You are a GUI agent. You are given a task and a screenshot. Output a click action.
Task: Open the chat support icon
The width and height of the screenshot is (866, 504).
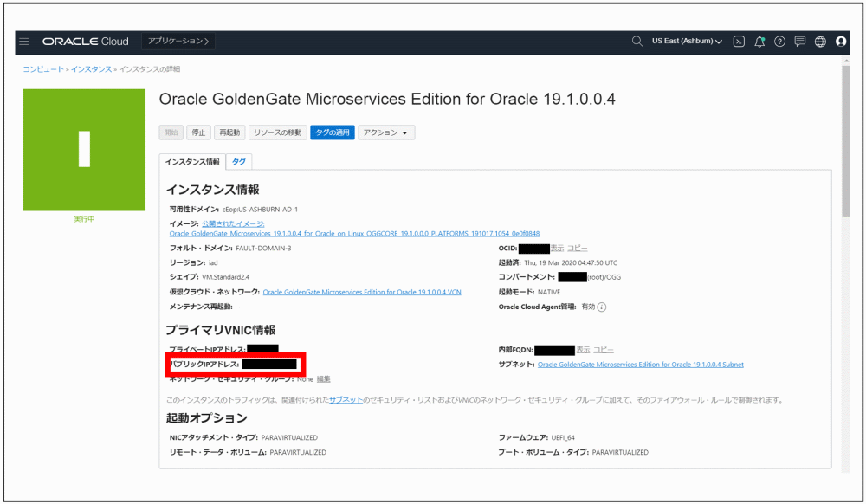(x=799, y=42)
